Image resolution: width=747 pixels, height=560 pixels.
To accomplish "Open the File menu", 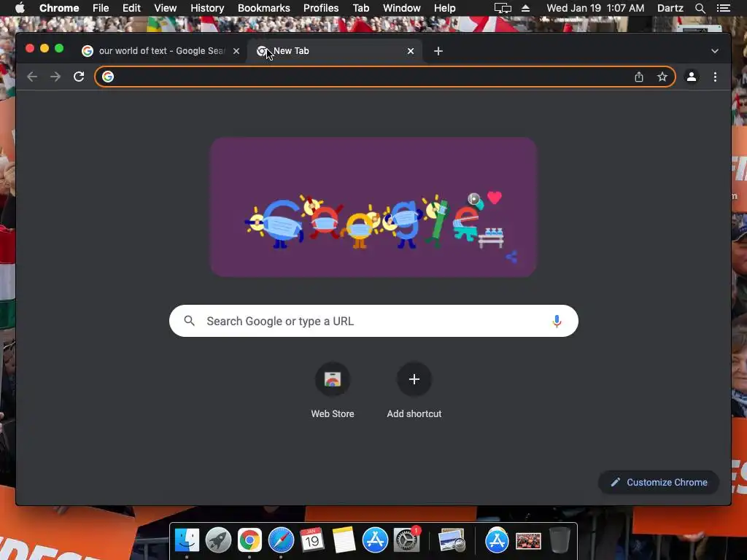I will (101, 8).
